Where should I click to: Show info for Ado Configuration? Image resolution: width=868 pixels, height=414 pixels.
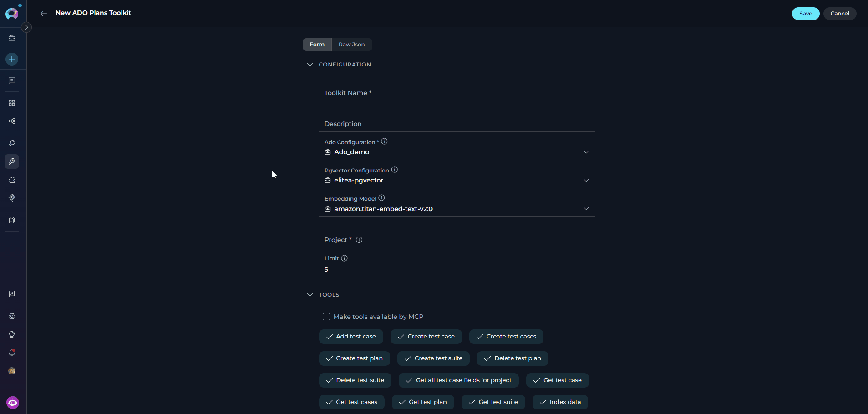point(384,141)
